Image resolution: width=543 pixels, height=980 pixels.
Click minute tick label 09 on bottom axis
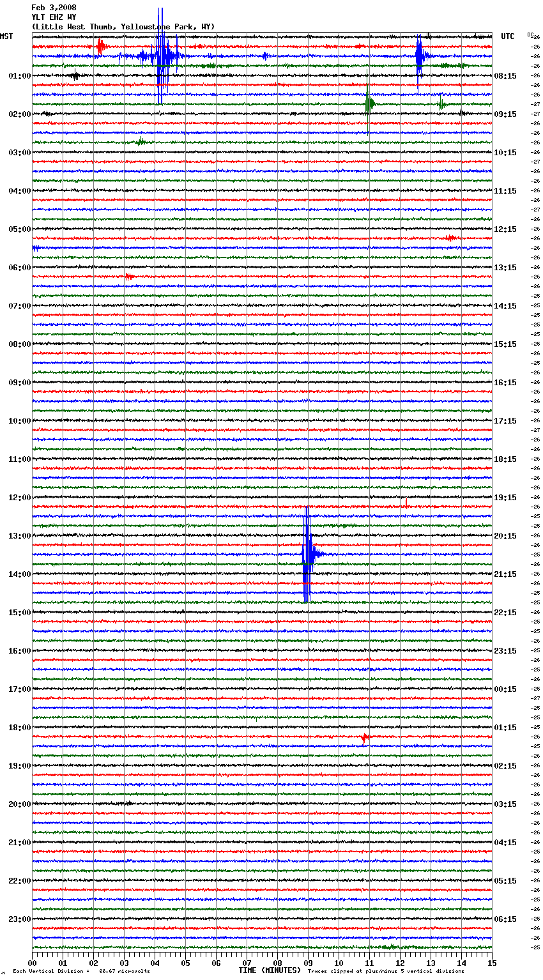(308, 963)
